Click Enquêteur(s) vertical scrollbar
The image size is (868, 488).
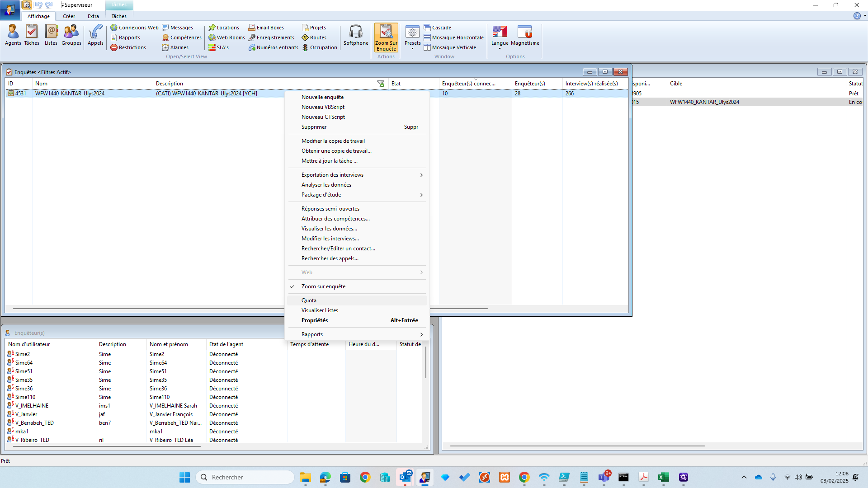425,361
